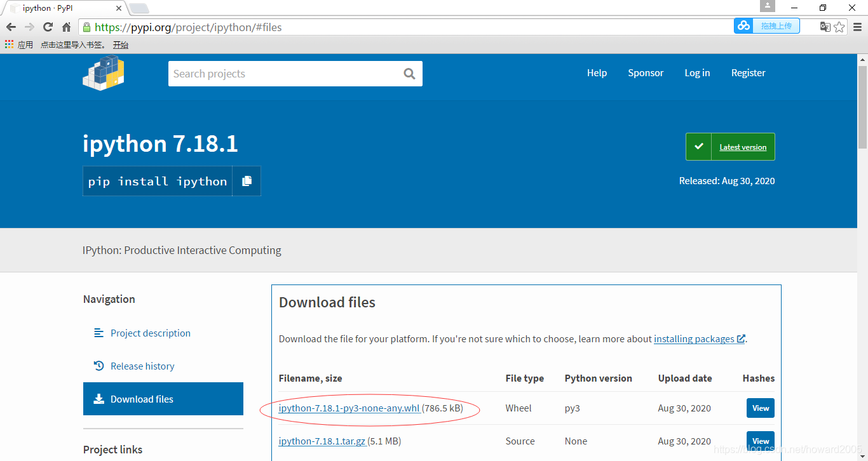The width and height of the screenshot is (868, 461).
Task: Click the Wheel file type cell
Action: pos(519,408)
